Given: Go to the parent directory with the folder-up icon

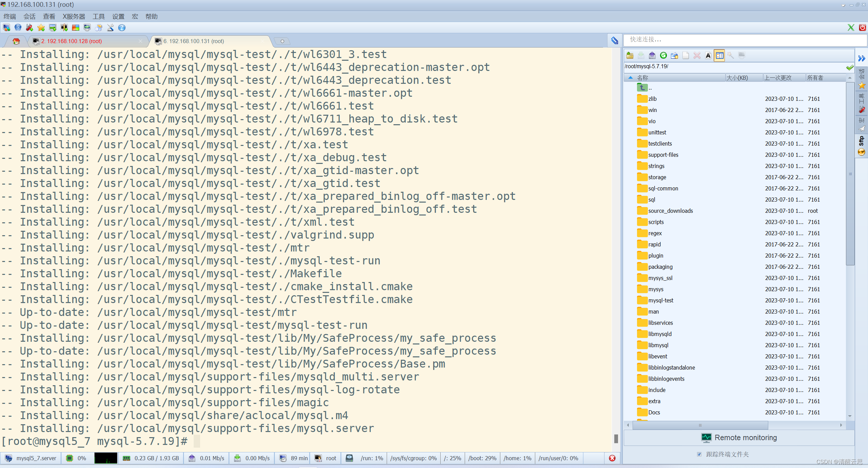Looking at the screenshot, I should coord(630,56).
